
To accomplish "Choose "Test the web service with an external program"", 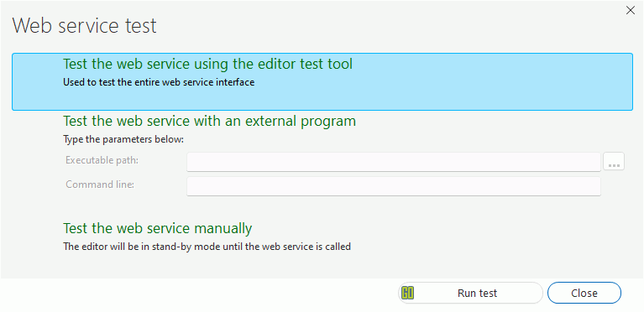I will click(209, 121).
